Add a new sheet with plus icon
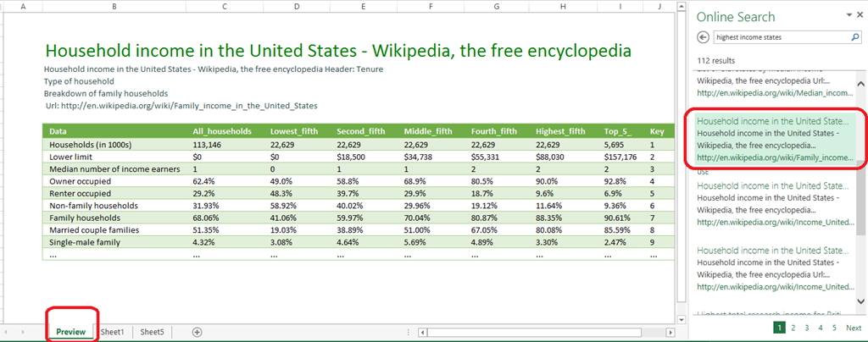The image size is (868, 342). coord(197,332)
